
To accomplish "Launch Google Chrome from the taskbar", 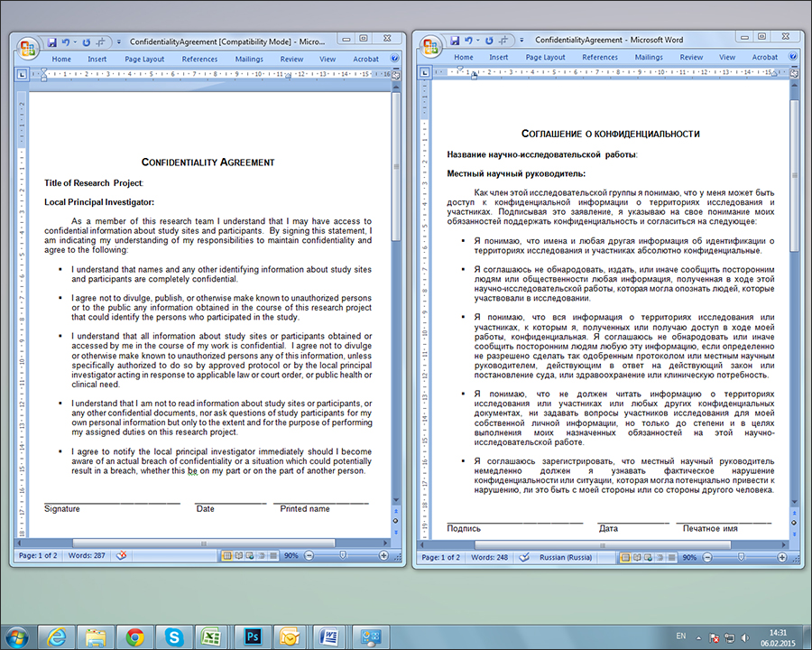I will click(x=134, y=636).
